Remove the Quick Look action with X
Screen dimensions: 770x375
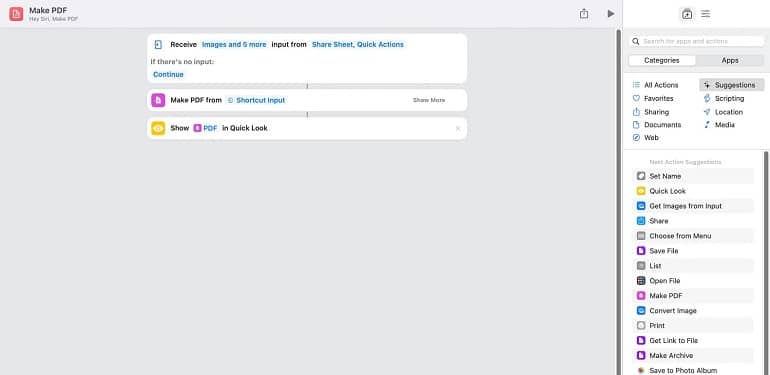pyautogui.click(x=458, y=129)
